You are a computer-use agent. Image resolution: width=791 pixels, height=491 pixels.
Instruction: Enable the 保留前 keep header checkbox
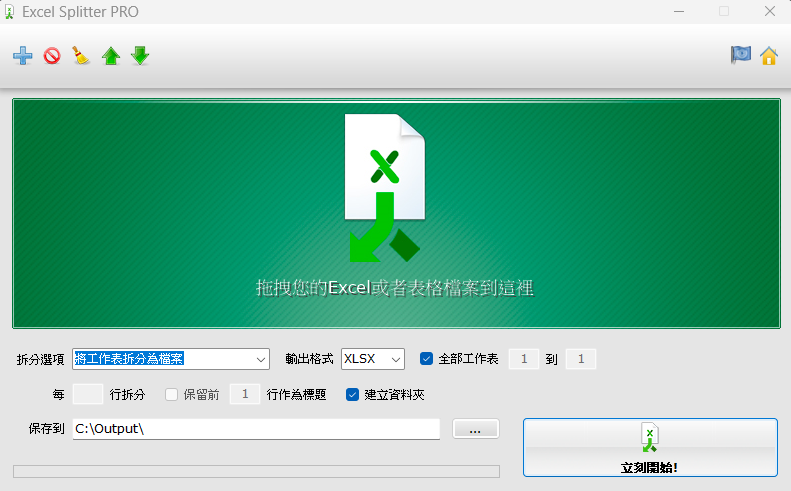tap(172, 394)
